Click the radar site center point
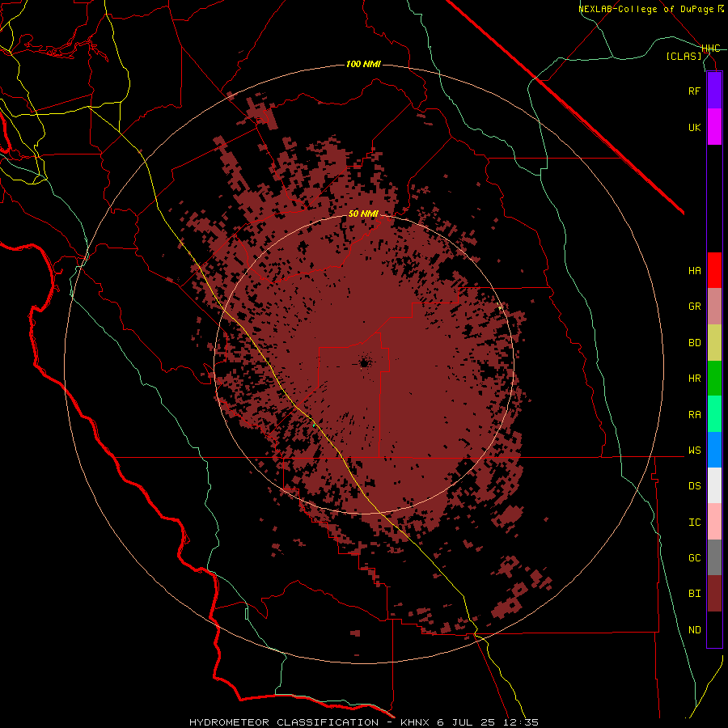The width and height of the screenshot is (728, 728). point(364,363)
